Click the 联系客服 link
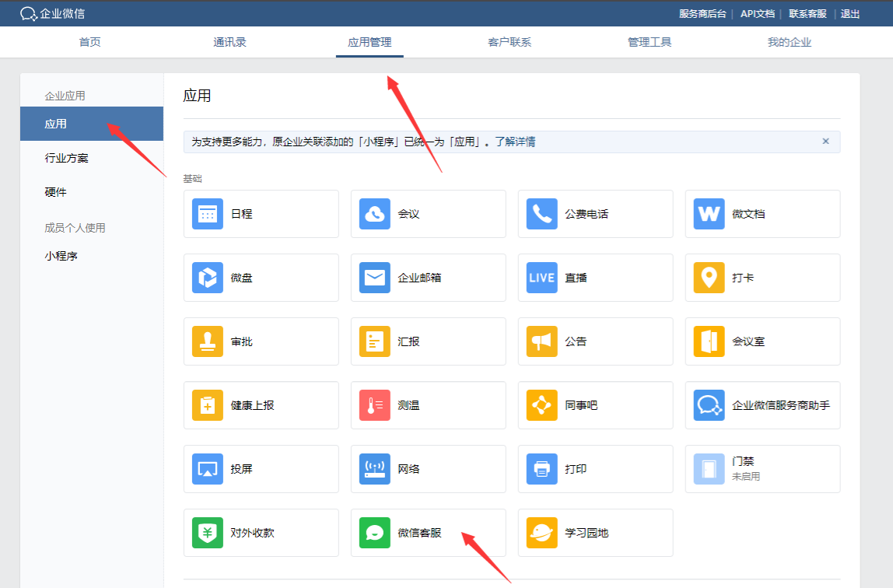The image size is (893, 588). pyautogui.click(x=807, y=14)
